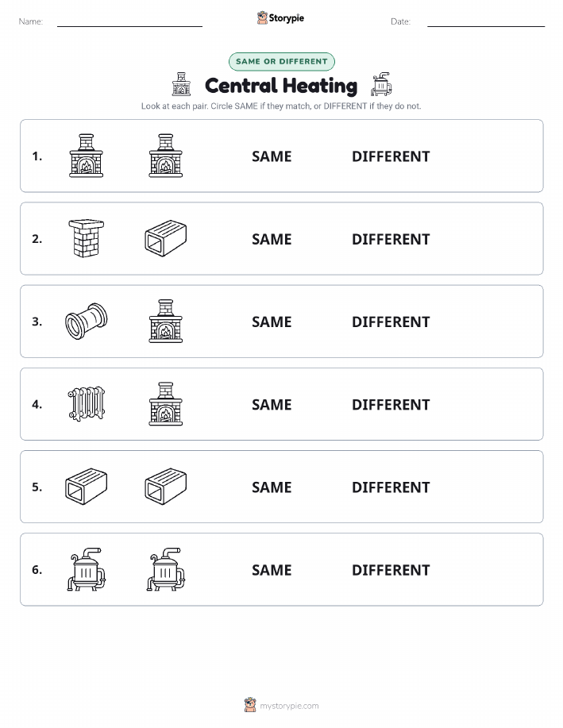Choose SAME for pair 1
Image resolution: width=563 pixels, height=728 pixels.
[272, 156]
